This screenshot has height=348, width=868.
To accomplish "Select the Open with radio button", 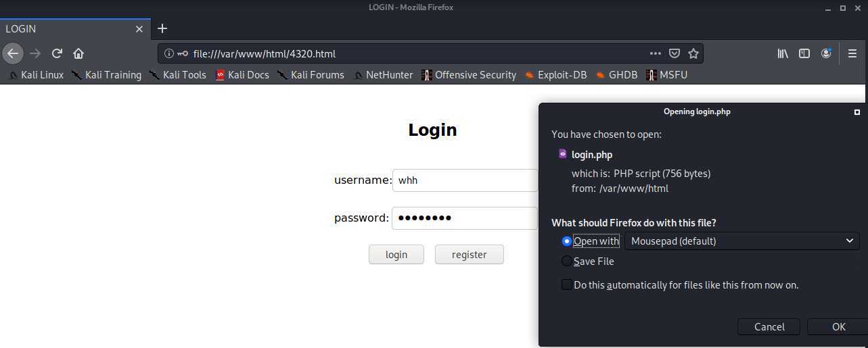I will click(x=567, y=241).
